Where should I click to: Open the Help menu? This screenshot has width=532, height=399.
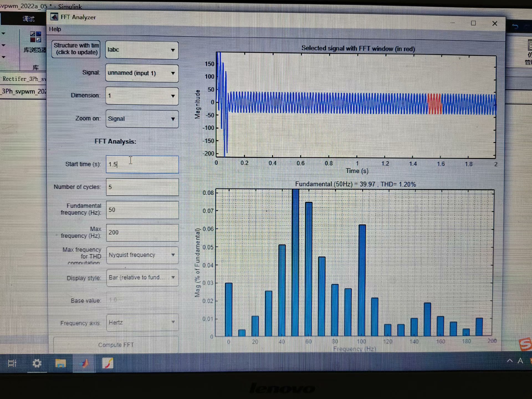point(55,29)
